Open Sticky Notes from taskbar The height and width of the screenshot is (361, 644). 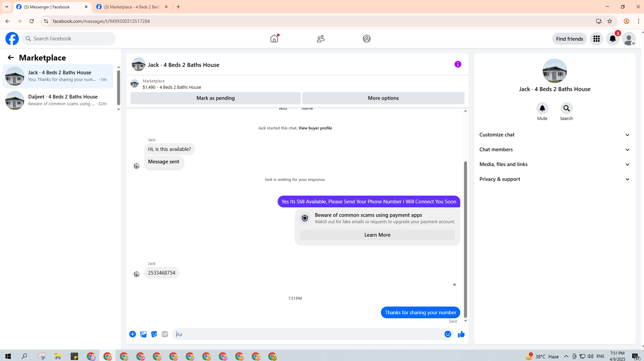click(x=74, y=356)
